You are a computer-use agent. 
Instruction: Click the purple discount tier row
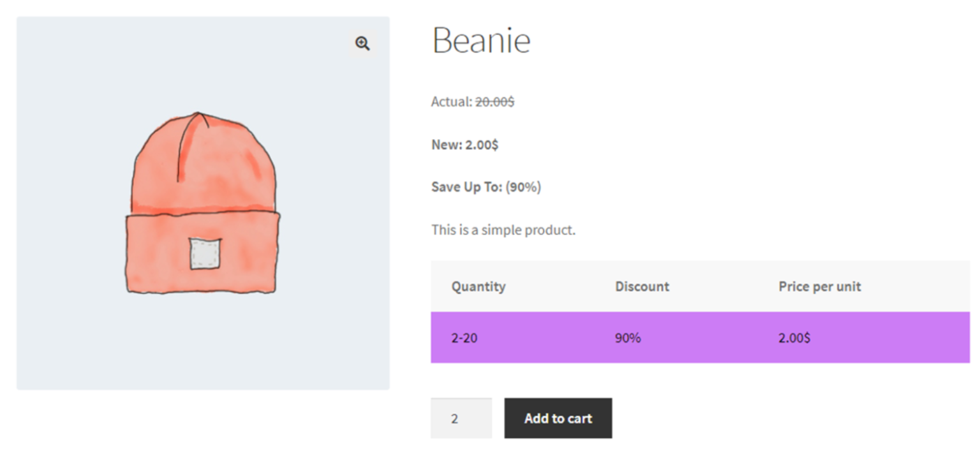(702, 337)
